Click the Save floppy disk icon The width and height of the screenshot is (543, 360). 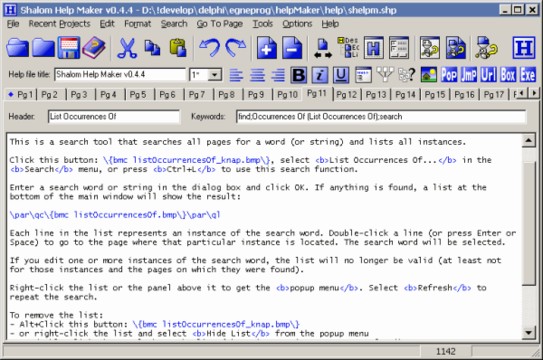coord(69,47)
